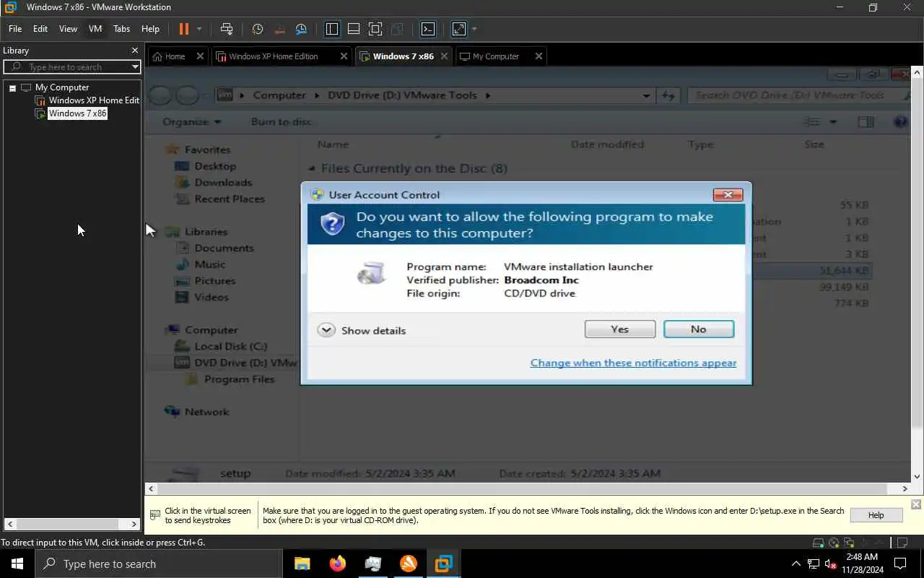
Task: Open the snapshot manager clock-wrench icon
Action: 301,29
